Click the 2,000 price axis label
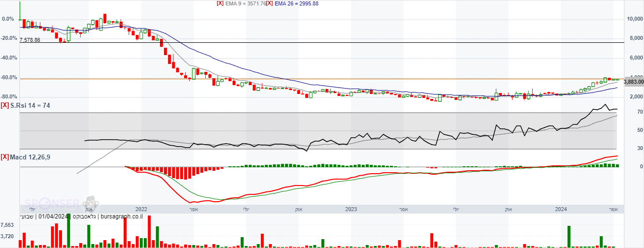This screenshot has height=248, width=644. coord(637,97)
